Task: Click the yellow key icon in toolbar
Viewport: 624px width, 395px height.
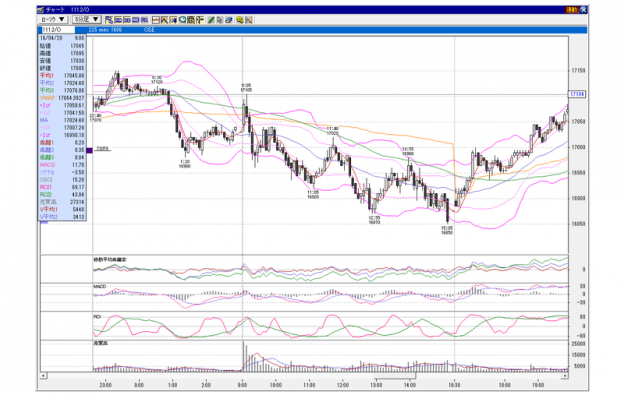Action: coord(240,20)
